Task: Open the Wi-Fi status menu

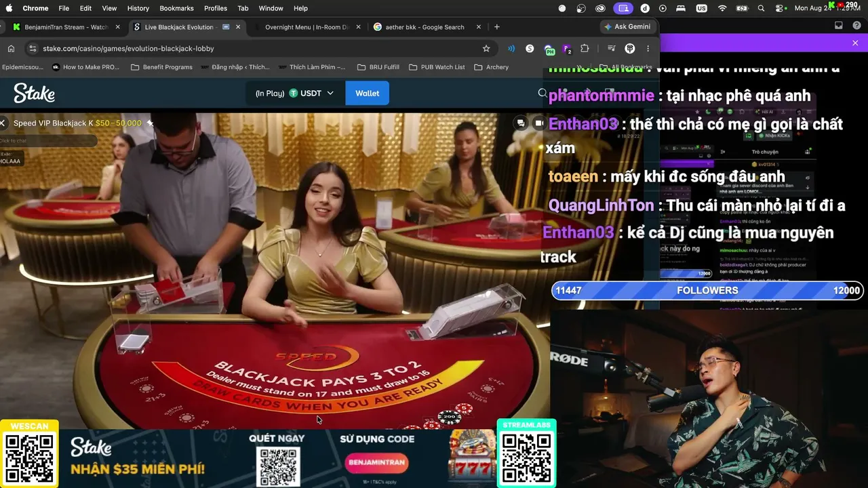Action: tap(722, 8)
